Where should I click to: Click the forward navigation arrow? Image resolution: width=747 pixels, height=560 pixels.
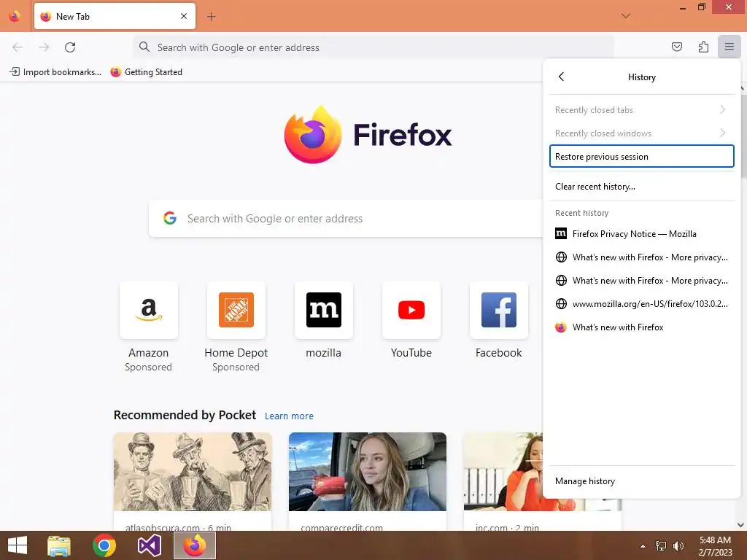(x=44, y=47)
